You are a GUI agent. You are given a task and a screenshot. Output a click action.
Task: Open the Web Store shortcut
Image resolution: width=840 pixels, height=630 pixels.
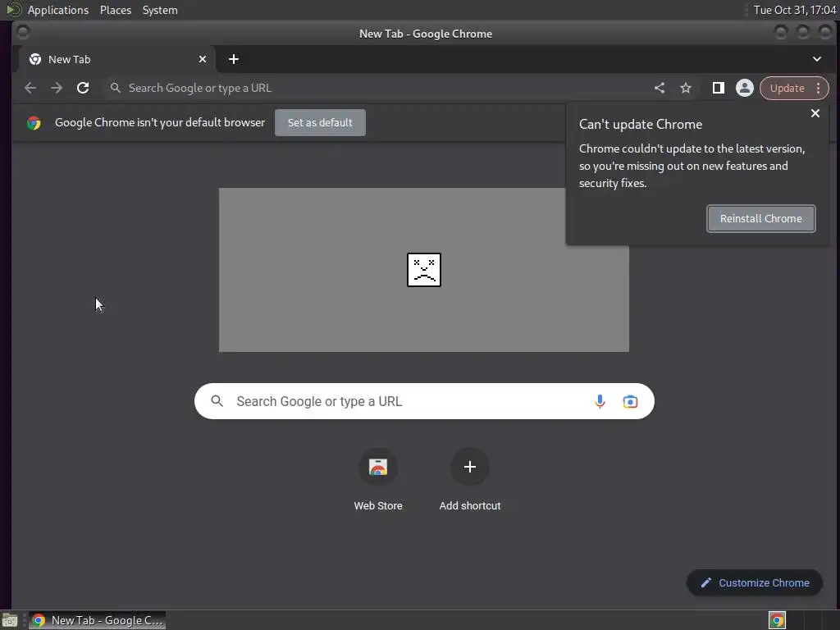pos(377,478)
